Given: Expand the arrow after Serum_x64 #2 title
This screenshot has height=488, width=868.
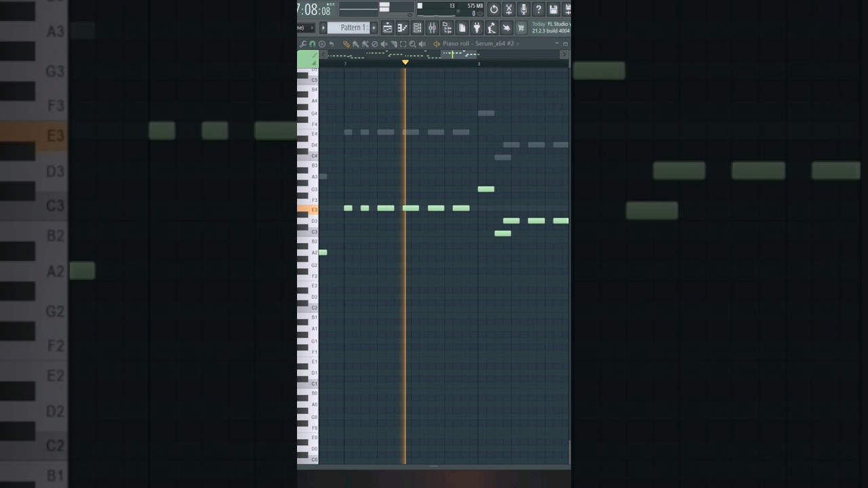Looking at the screenshot, I should pos(517,44).
